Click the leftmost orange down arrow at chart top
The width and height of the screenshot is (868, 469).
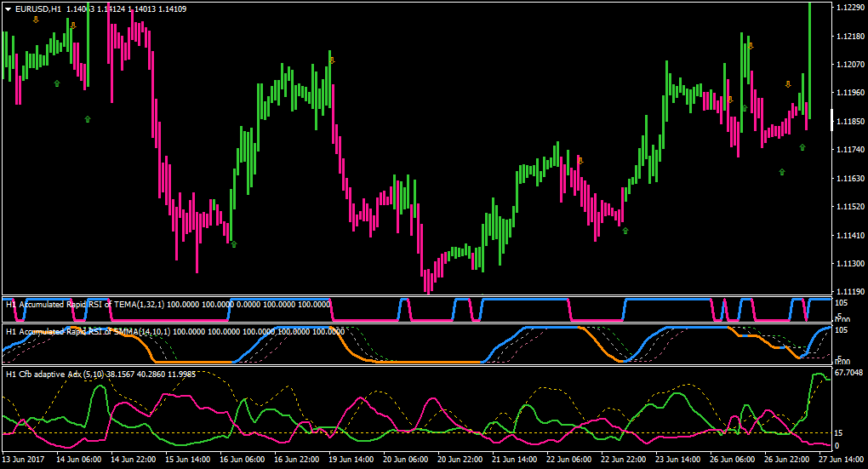click(36, 20)
